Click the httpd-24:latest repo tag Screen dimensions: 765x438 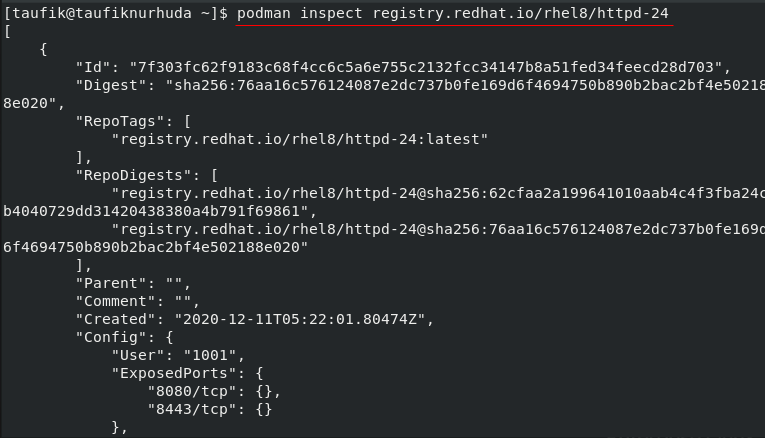[300, 139]
